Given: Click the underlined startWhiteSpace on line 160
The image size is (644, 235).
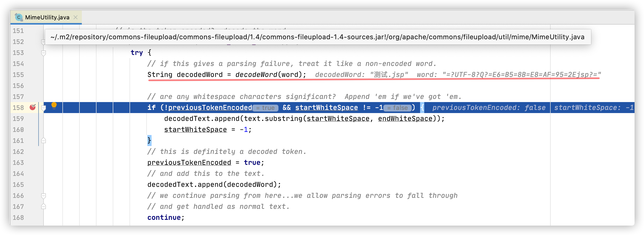Looking at the screenshot, I should [195, 130].
